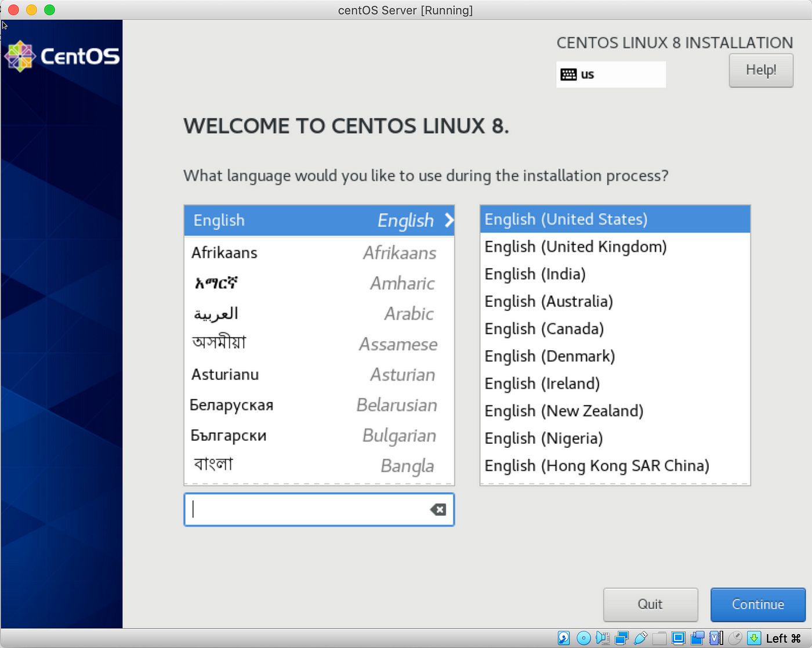812x648 pixels.
Task: Click the Continue button
Action: 758,604
